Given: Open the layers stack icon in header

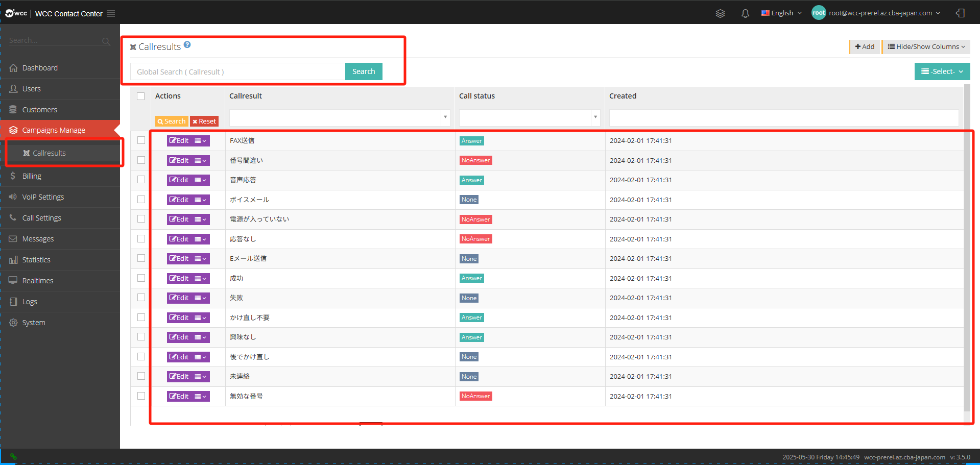Looking at the screenshot, I should click(x=720, y=13).
